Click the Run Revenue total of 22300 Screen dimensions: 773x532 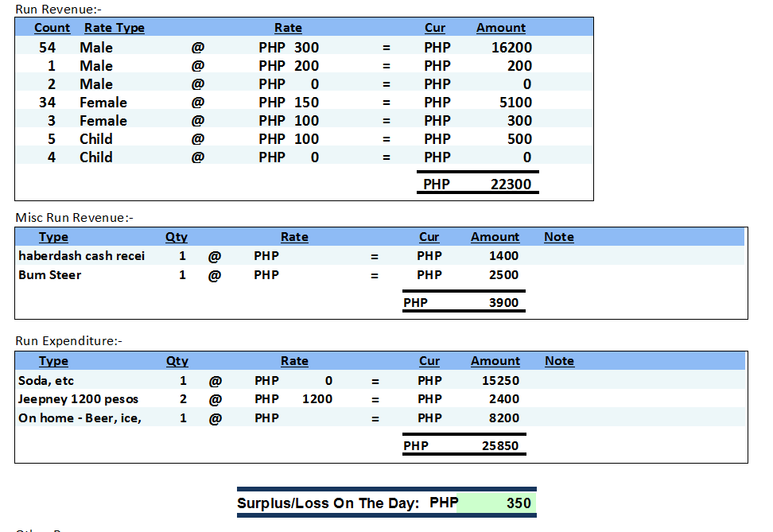(x=511, y=184)
